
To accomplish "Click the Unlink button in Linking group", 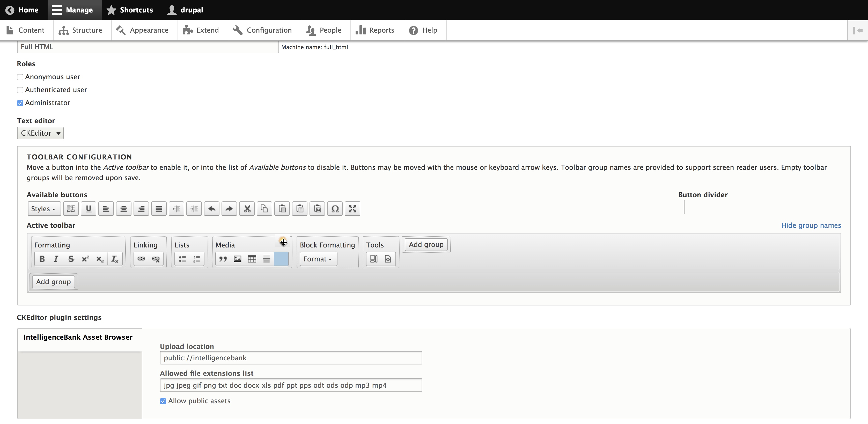I will (x=156, y=259).
